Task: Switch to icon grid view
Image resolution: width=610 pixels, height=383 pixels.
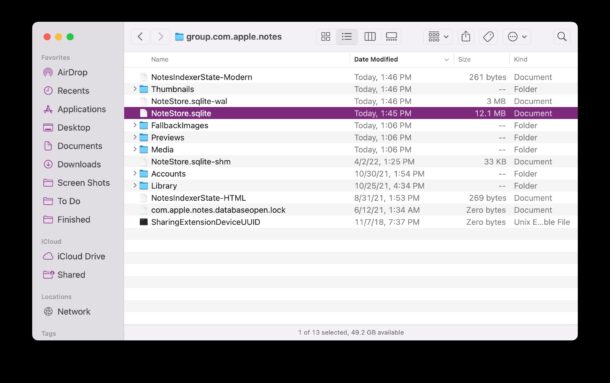Action: (x=326, y=37)
